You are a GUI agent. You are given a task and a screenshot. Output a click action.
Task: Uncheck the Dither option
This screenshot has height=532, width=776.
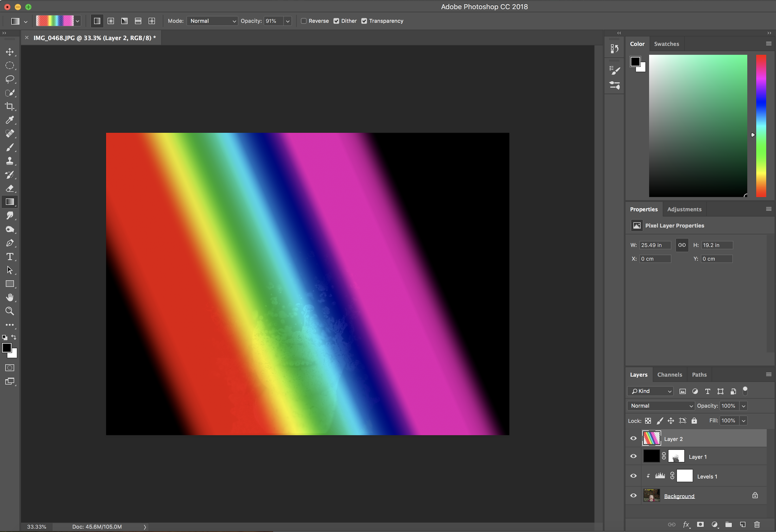(336, 21)
